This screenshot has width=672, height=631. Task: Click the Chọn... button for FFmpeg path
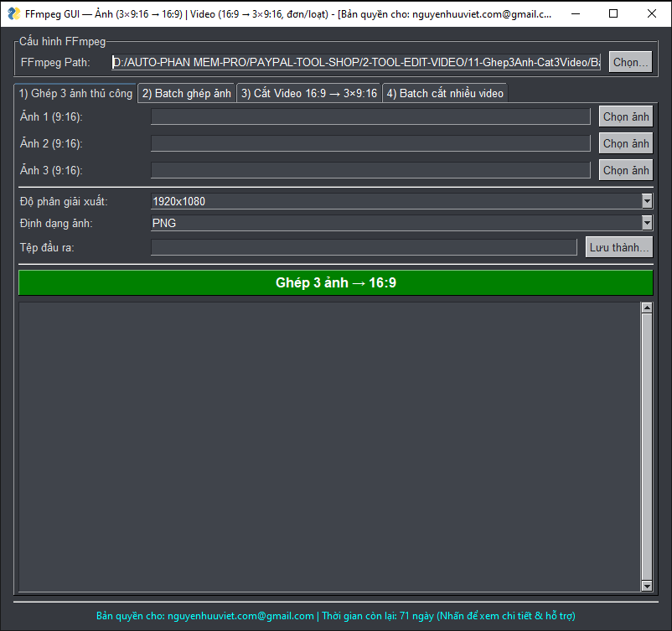click(630, 62)
